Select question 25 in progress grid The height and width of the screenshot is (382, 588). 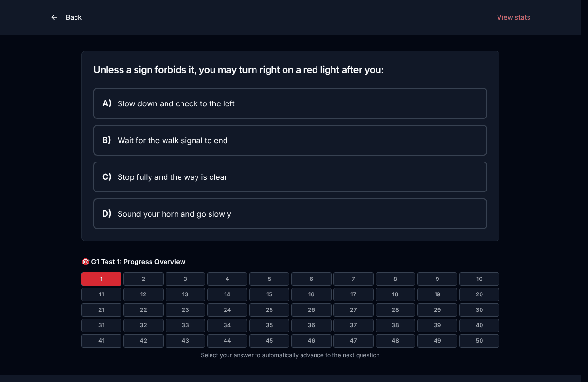[269, 310]
